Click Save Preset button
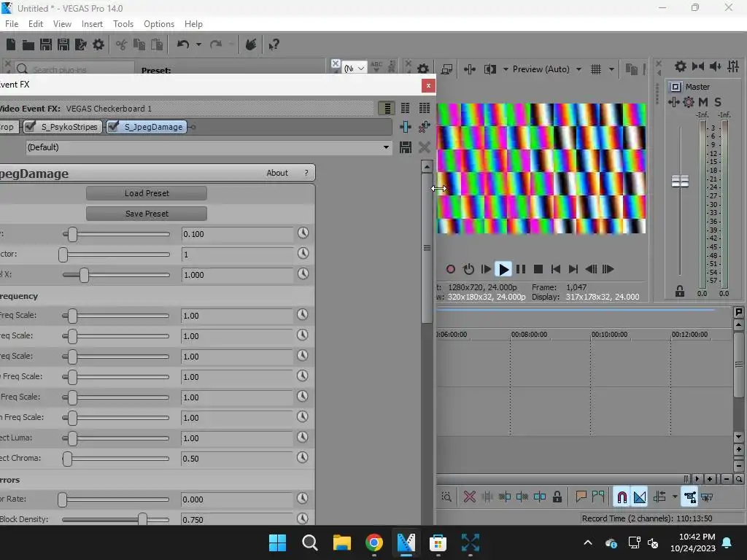The image size is (747, 560). click(146, 214)
